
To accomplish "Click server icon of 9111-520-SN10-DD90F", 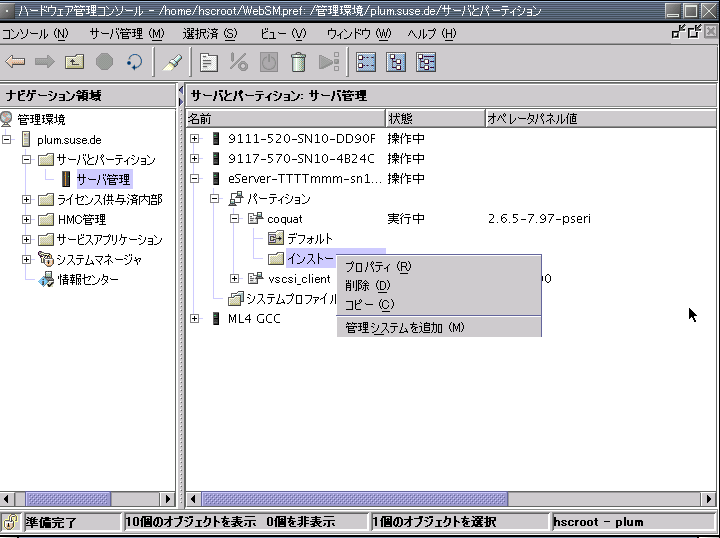I will [x=216, y=138].
